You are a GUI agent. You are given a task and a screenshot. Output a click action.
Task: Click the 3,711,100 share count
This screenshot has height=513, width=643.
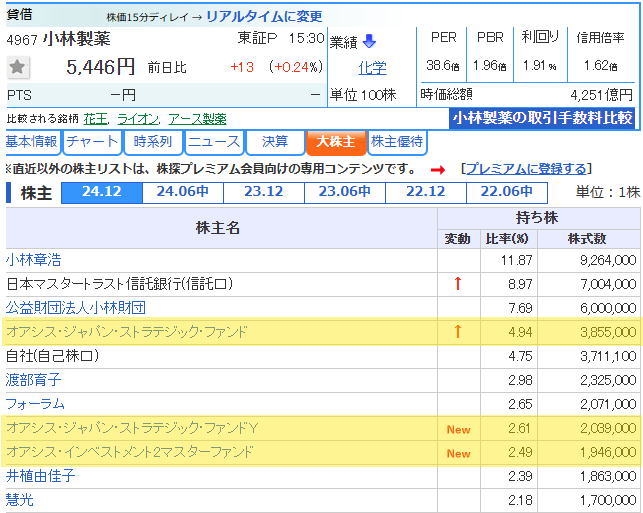click(x=608, y=356)
